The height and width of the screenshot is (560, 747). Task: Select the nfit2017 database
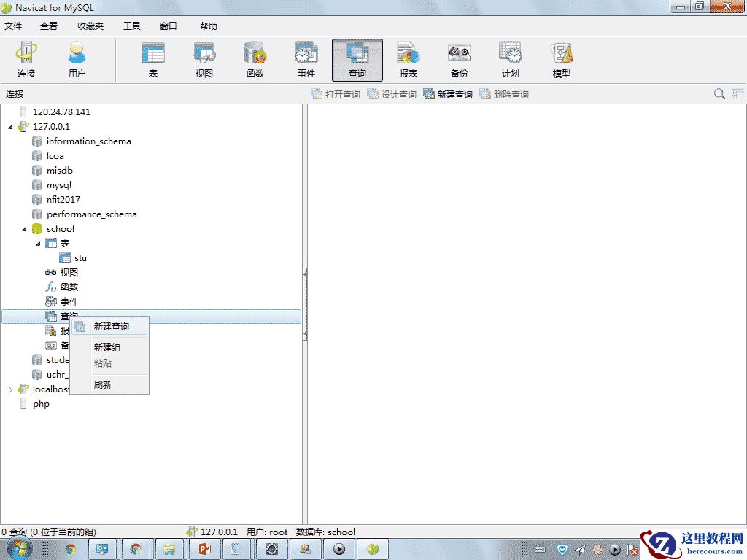point(63,200)
